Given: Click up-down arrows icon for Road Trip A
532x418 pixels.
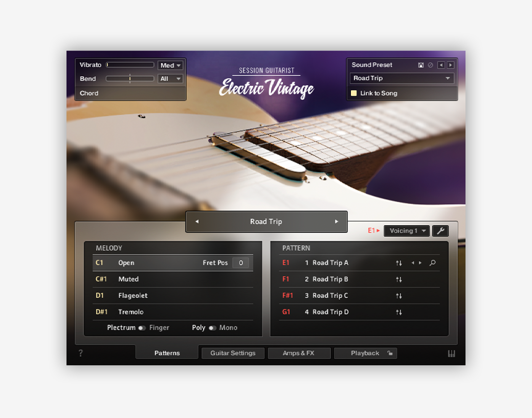Looking at the screenshot, I should (398, 263).
